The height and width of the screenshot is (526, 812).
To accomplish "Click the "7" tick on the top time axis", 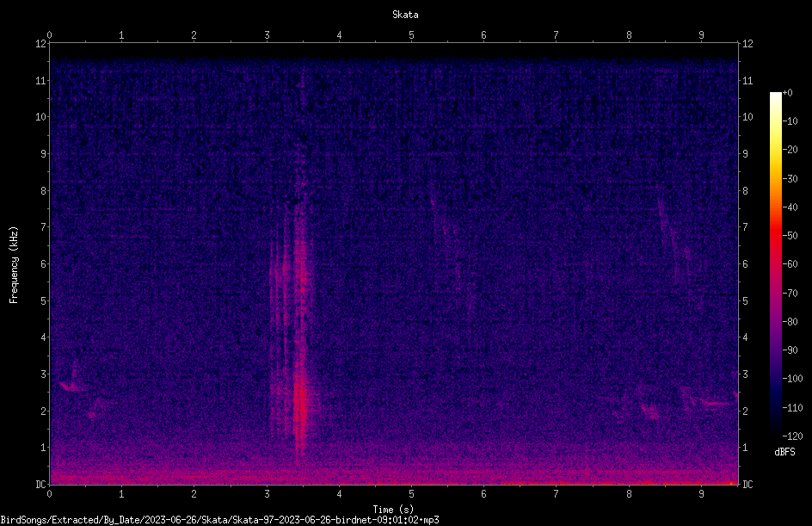I will tap(557, 35).
